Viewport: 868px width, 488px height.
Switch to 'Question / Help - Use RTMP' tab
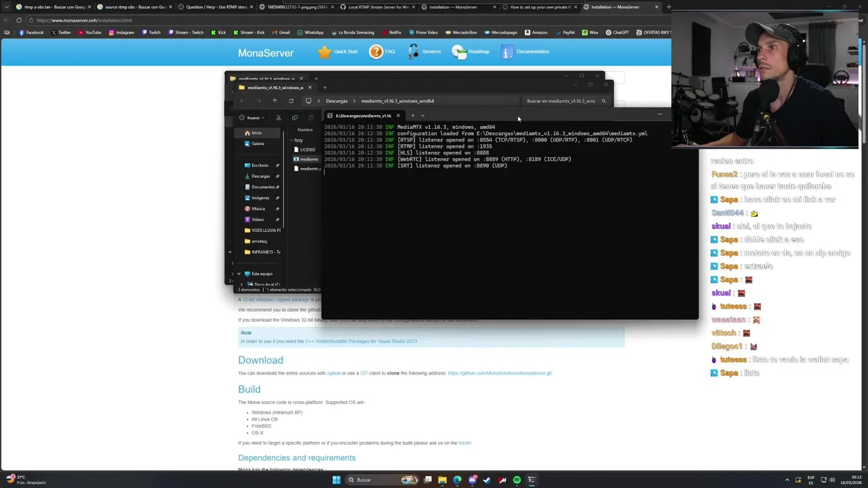click(x=215, y=7)
